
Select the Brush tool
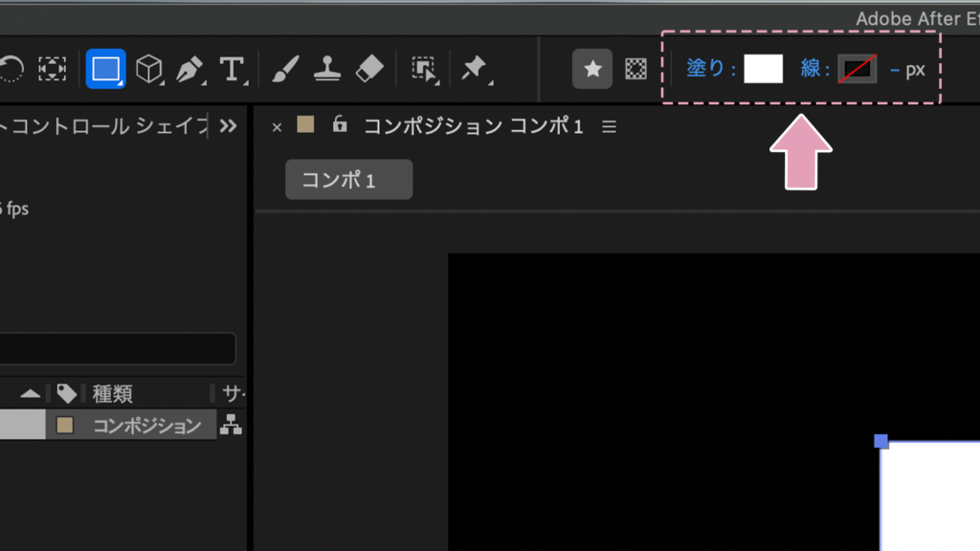285,69
